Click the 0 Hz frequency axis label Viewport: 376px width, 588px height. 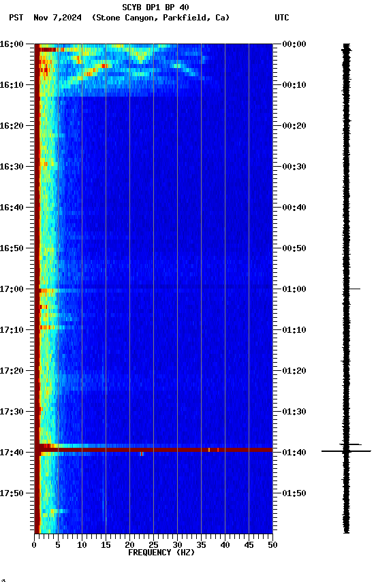(34, 545)
